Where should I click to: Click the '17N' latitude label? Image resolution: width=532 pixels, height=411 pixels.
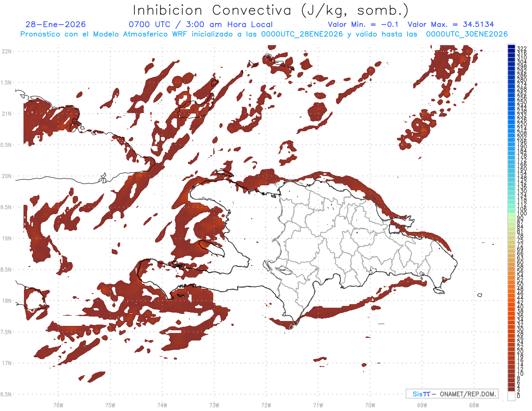[6, 363]
